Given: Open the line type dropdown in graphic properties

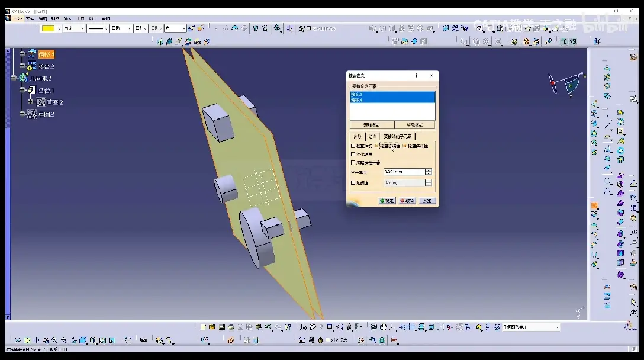Looking at the screenshot, I should [98, 28].
